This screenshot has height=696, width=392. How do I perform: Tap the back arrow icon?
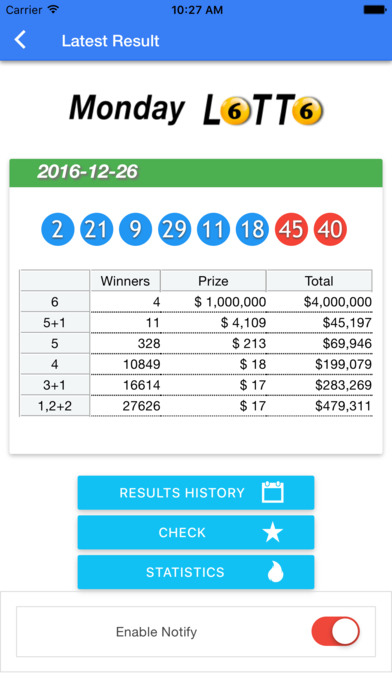pyautogui.click(x=20, y=40)
